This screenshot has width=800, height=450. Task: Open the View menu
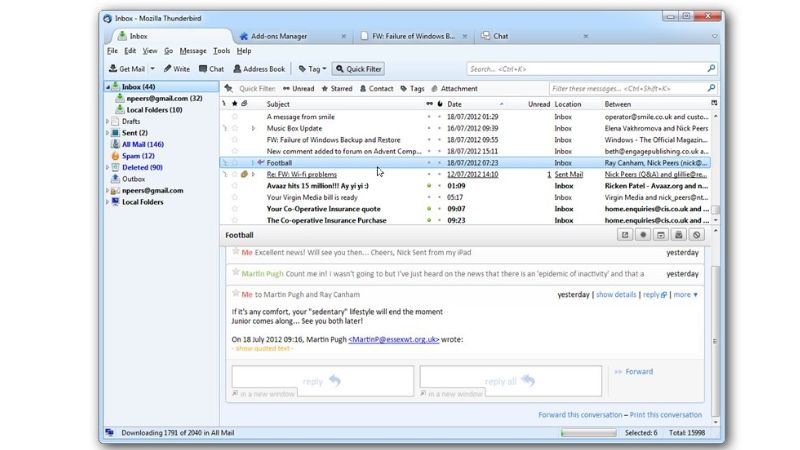click(150, 51)
